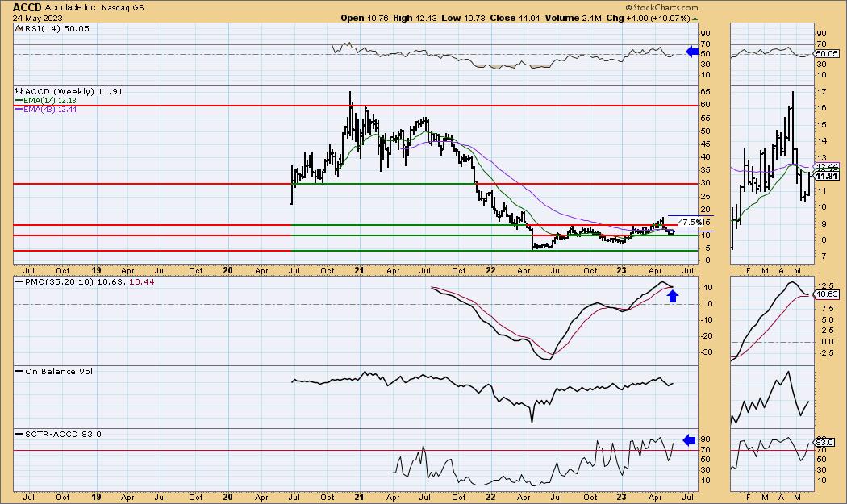The width and height of the screenshot is (847, 504).
Task: Click the Accolade Inc. company name
Action: 71,8
